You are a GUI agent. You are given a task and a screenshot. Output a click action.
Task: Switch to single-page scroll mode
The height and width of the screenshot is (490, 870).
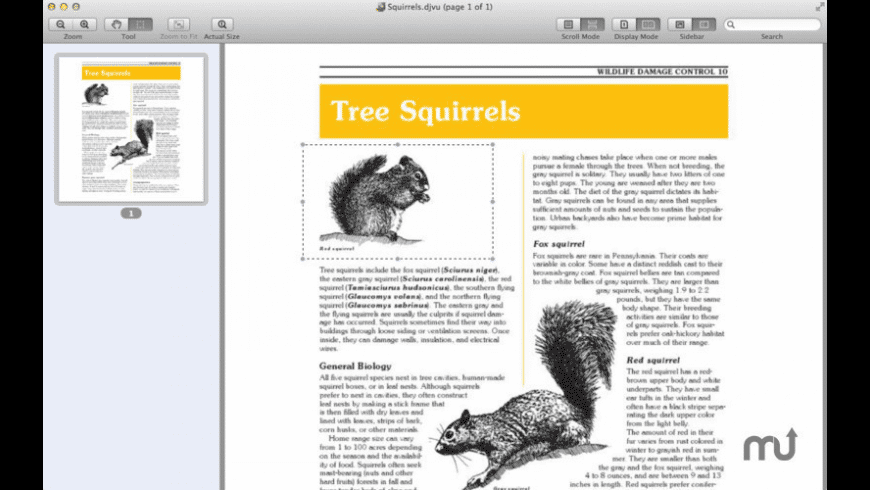[568, 24]
